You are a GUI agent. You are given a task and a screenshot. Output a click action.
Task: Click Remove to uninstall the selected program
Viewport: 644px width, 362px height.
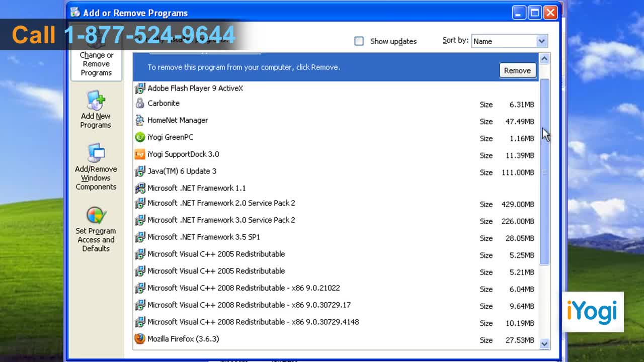coord(517,70)
